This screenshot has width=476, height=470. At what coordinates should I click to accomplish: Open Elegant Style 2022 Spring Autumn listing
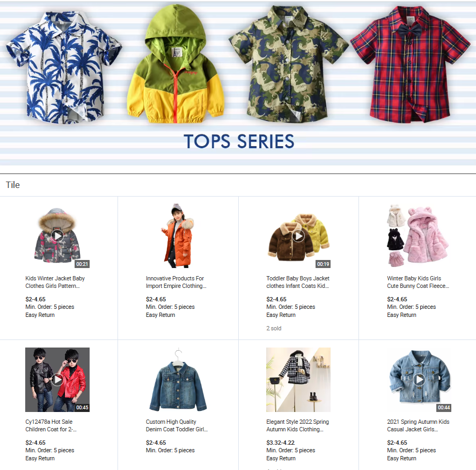297,425
